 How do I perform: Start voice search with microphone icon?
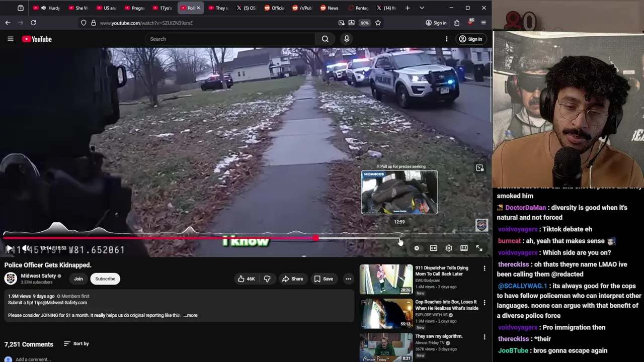(x=347, y=39)
